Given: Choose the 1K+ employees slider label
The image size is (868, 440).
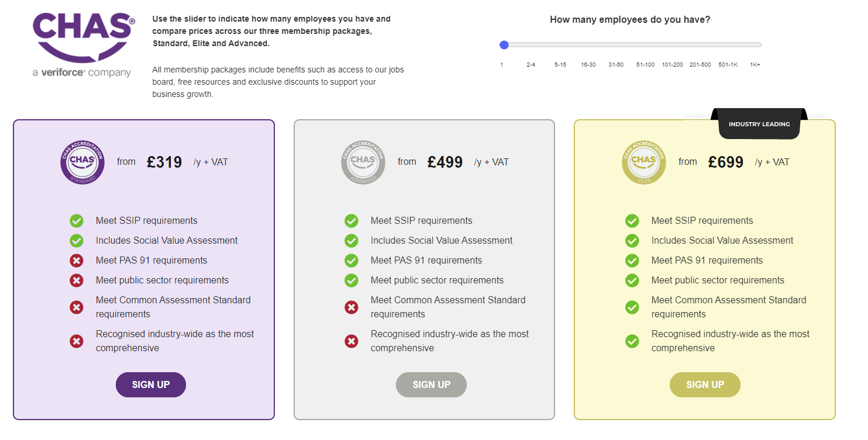Looking at the screenshot, I should click(755, 65).
